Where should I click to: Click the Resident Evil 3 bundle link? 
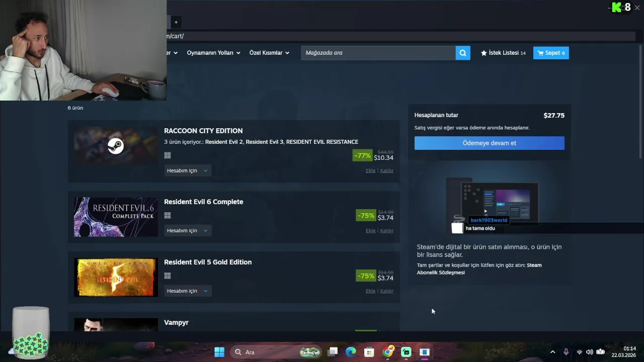265,142
